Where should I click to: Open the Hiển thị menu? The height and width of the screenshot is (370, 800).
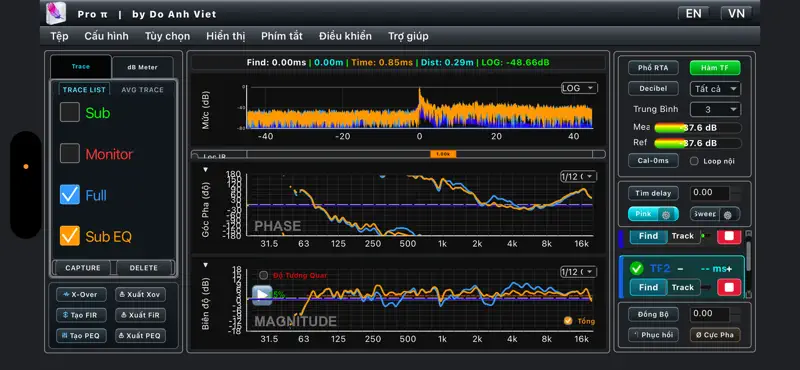pyautogui.click(x=226, y=36)
